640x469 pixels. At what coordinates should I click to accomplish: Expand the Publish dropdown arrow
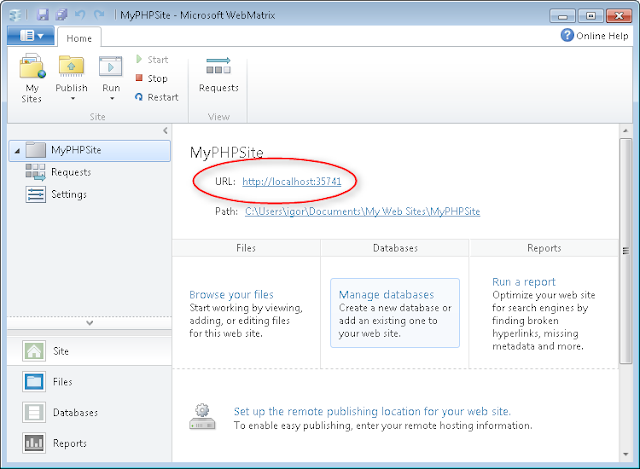(x=73, y=98)
